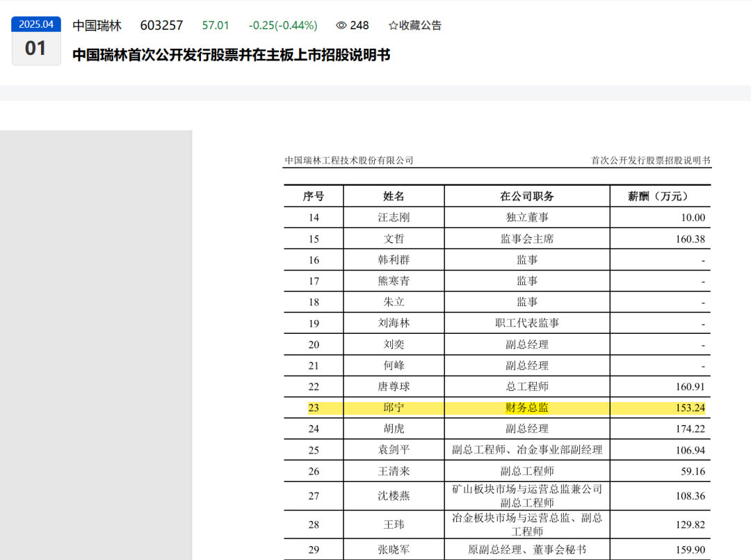The height and width of the screenshot is (560, 751).
Task: Click salary value 160.91
Action: tap(691, 387)
